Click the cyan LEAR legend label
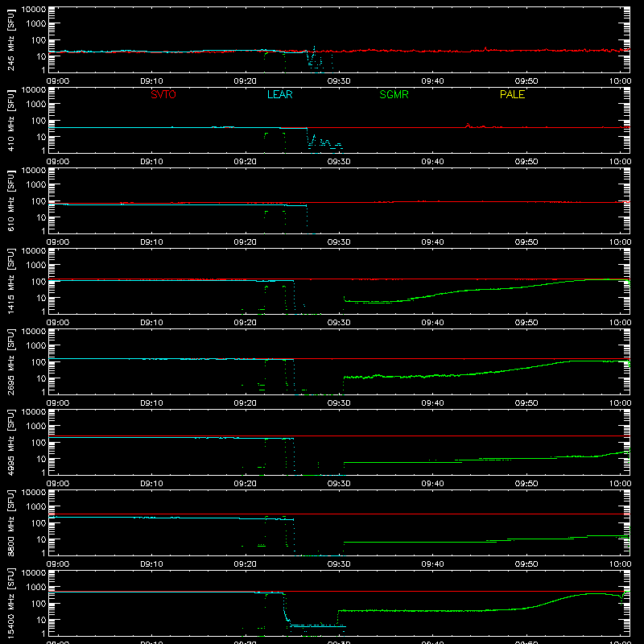644x644 pixels. (279, 94)
